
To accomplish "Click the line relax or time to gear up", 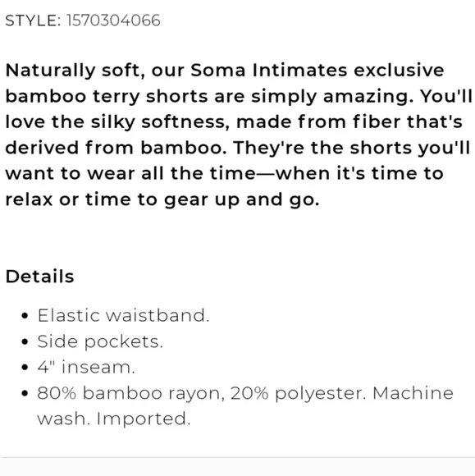I will tap(122, 199).
